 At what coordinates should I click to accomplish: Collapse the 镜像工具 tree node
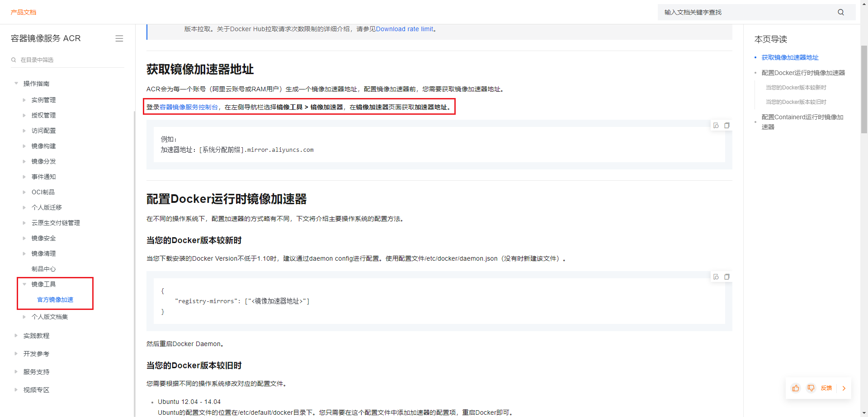[x=24, y=284]
